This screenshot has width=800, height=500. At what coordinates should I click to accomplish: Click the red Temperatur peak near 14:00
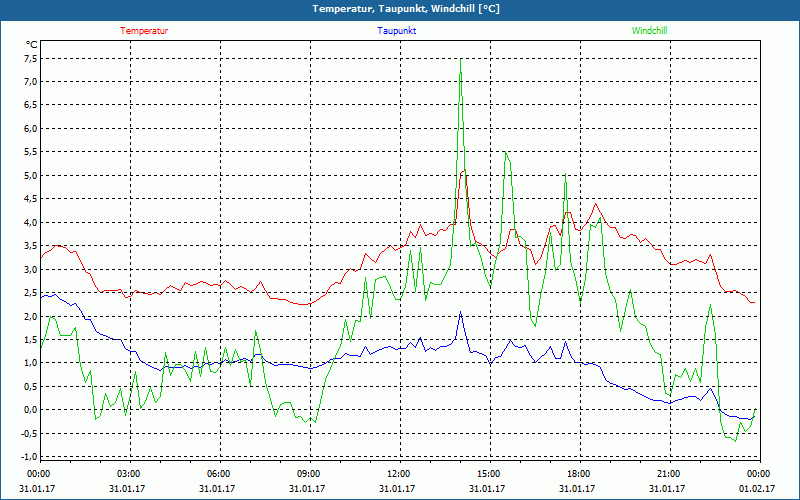pos(463,171)
